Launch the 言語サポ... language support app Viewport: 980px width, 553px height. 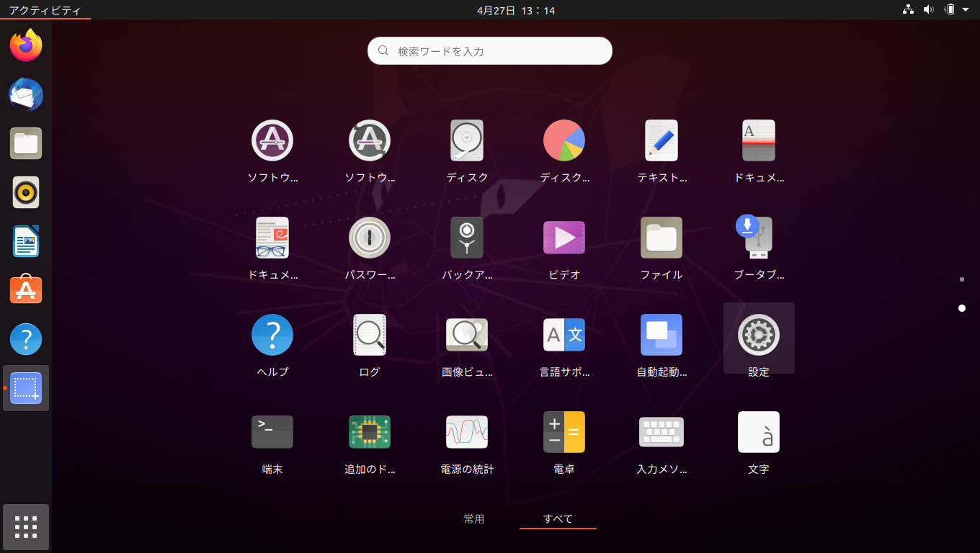pyautogui.click(x=564, y=335)
